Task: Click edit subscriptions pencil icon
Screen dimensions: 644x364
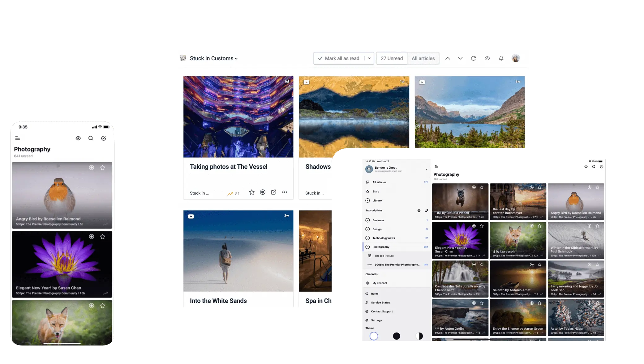Action: 427,210
